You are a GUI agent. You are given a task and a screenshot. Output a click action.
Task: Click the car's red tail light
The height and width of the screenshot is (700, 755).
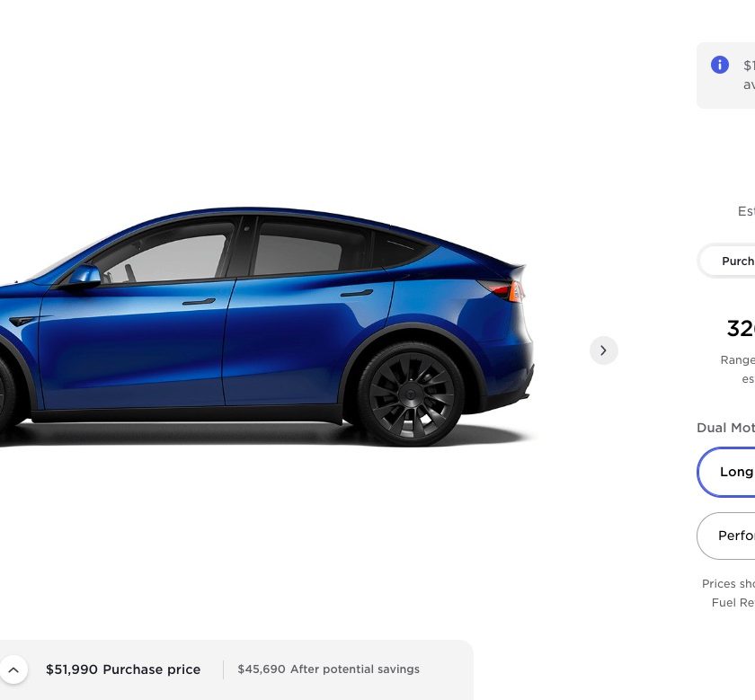[x=503, y=290]
